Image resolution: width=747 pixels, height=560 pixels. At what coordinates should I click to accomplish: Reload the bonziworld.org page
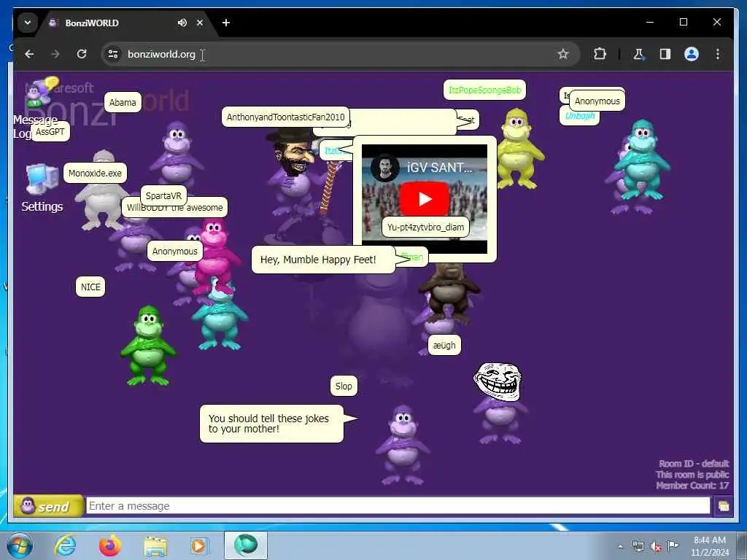pos(82,54)
